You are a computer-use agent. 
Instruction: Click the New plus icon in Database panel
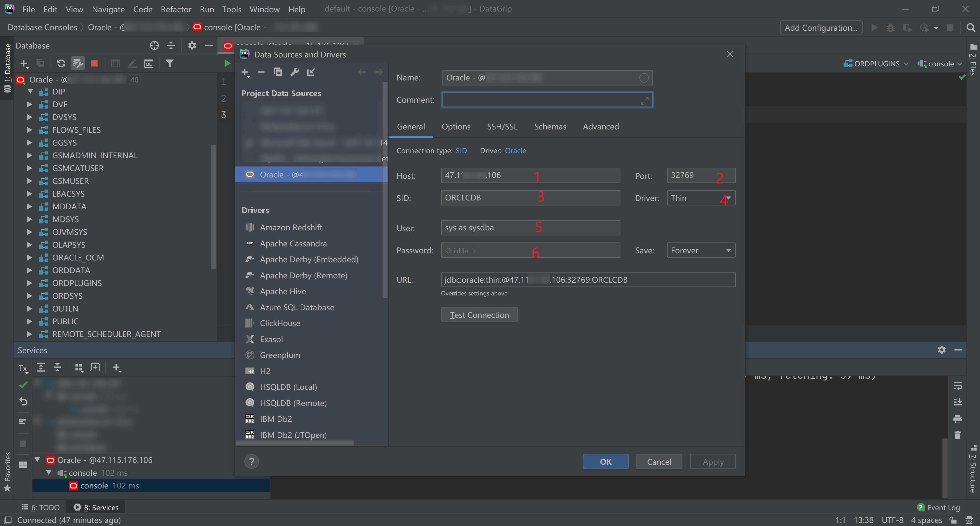tap(24, 64)
